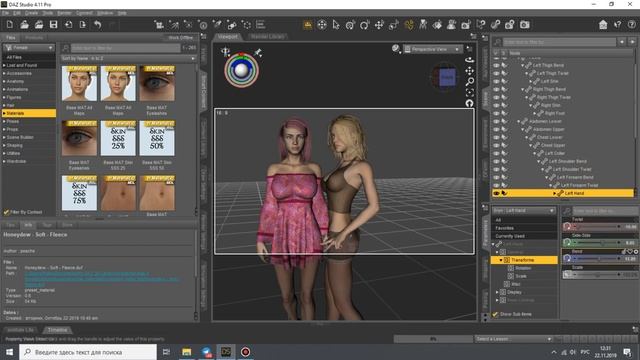Toggle visibility eye for Right Thigh Bend

point(496,89)
